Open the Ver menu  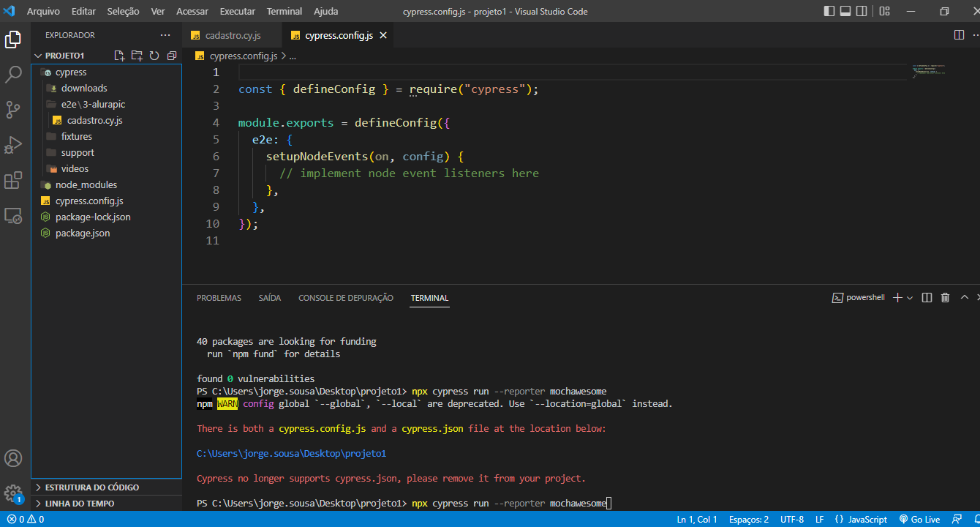point(157,11)
